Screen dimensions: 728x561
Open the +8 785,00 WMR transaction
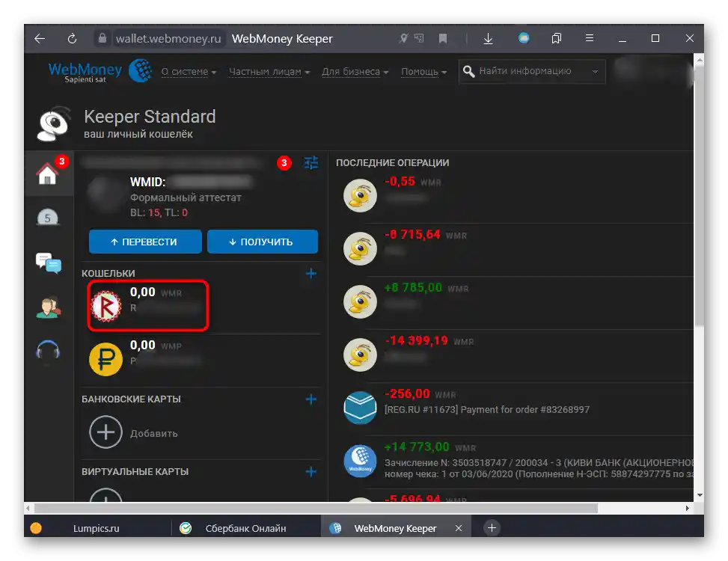[x=516, y=302]
